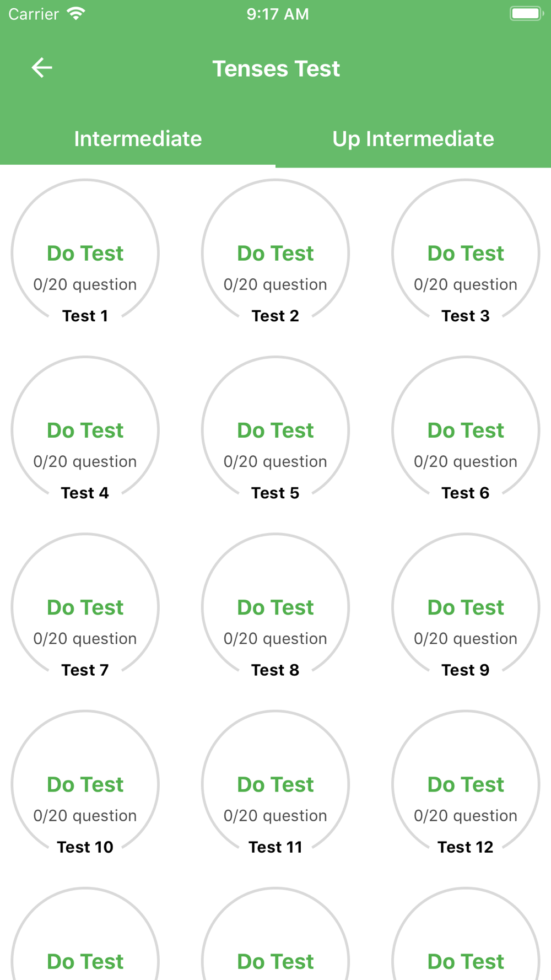This screenshot has width=551, height=980.
Task: Tap the WiFi status icon
Action: (76, 14)
